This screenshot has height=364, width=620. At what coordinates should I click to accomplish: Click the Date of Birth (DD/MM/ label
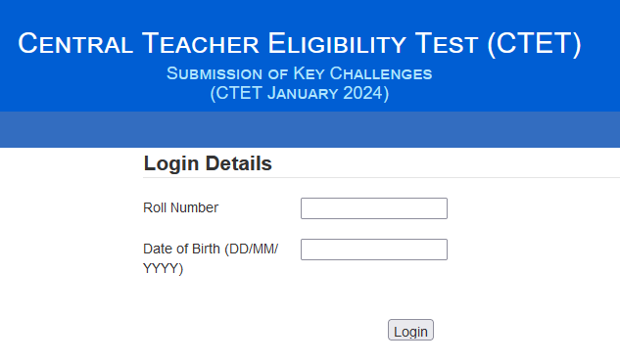(x=211, y=249)
